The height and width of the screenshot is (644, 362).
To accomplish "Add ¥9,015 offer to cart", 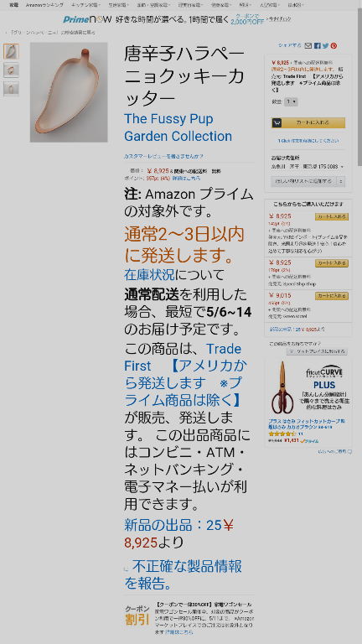I will click(x=332, y=296).
